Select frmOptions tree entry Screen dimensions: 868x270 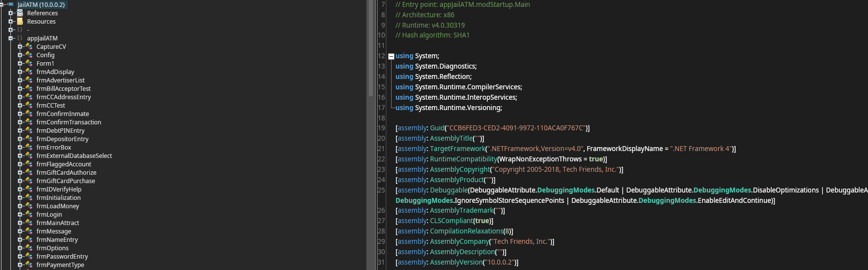coord(52,248)
